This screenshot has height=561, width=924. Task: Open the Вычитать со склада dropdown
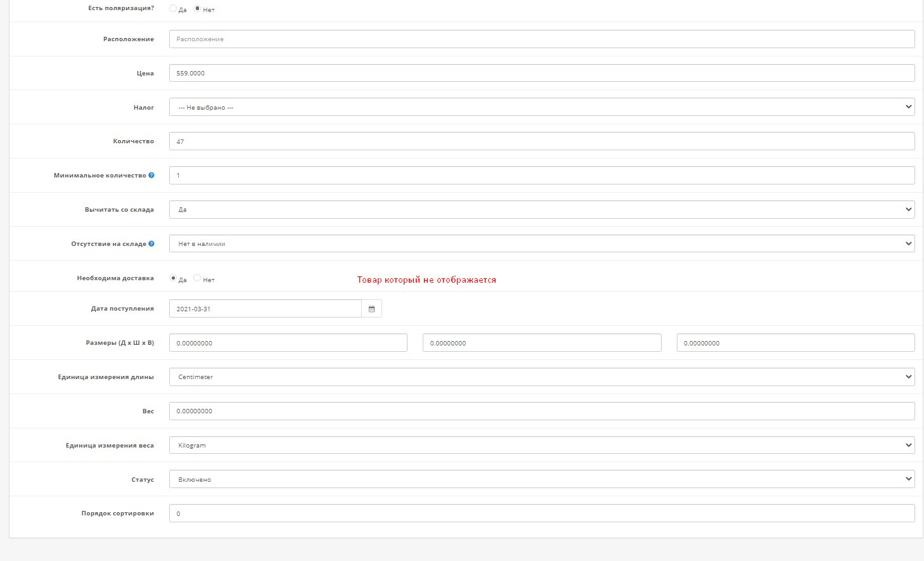pyautogui.click(x=542, y=209)
